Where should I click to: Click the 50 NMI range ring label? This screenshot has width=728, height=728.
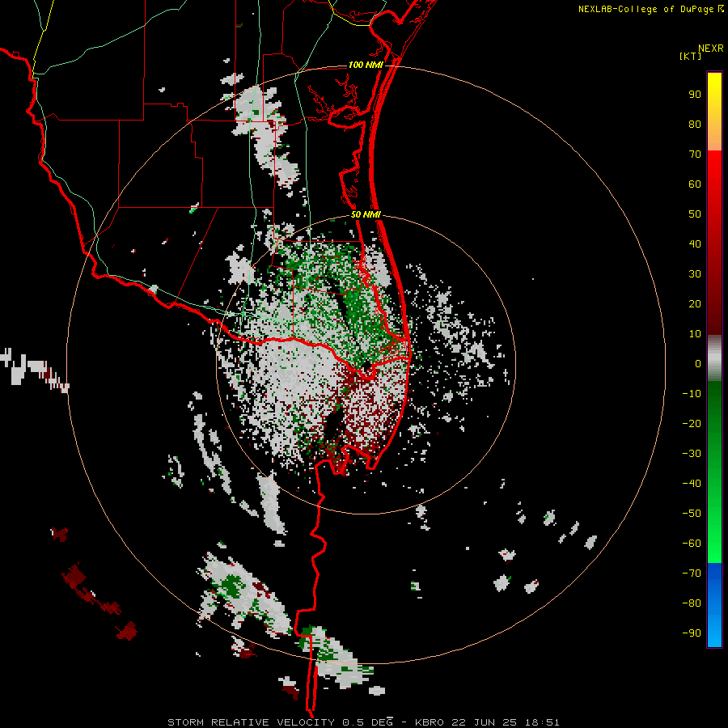coord(366,214)
